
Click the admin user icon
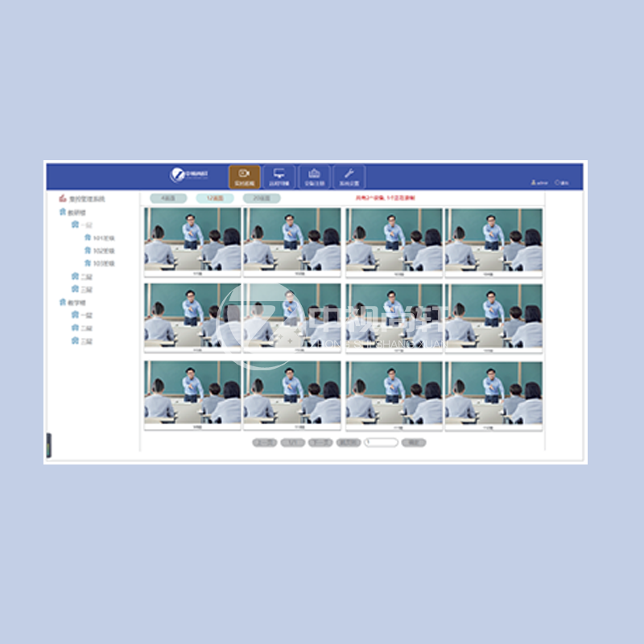coord(534,183)
